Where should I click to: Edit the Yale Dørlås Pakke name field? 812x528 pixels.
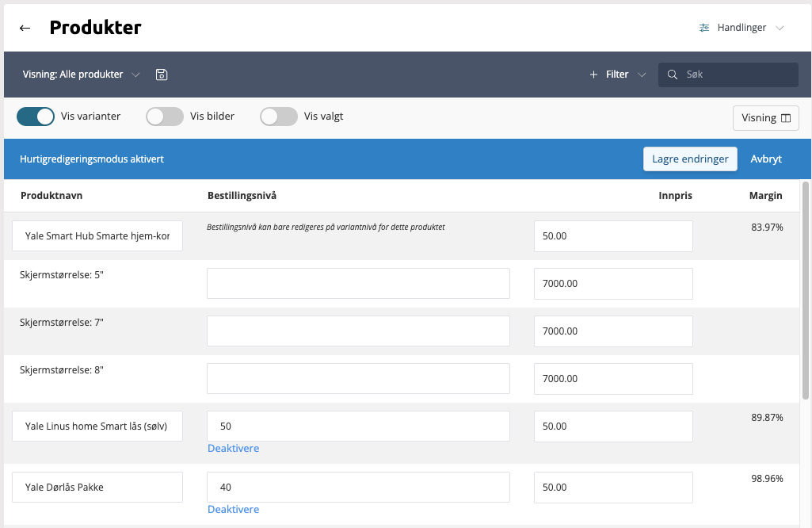pyautogui.click(x=97, y=487)
